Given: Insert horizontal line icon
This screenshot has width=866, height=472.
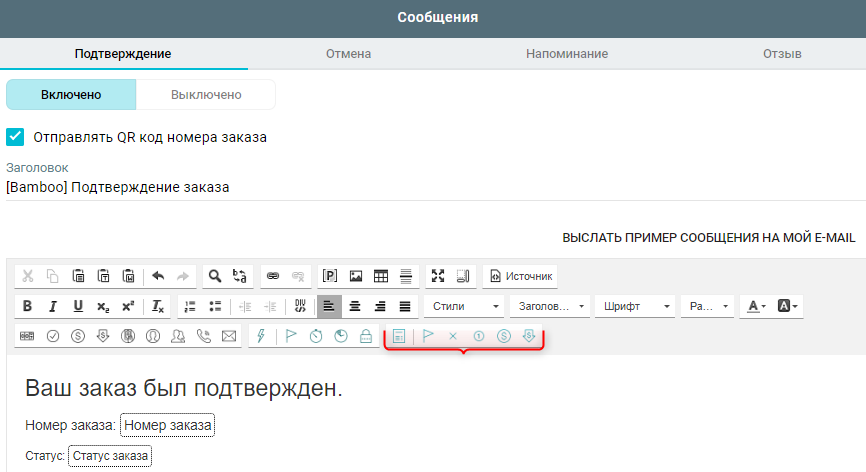Looking at the screenshot, I should pyautogui.click(x=406, y=276).
